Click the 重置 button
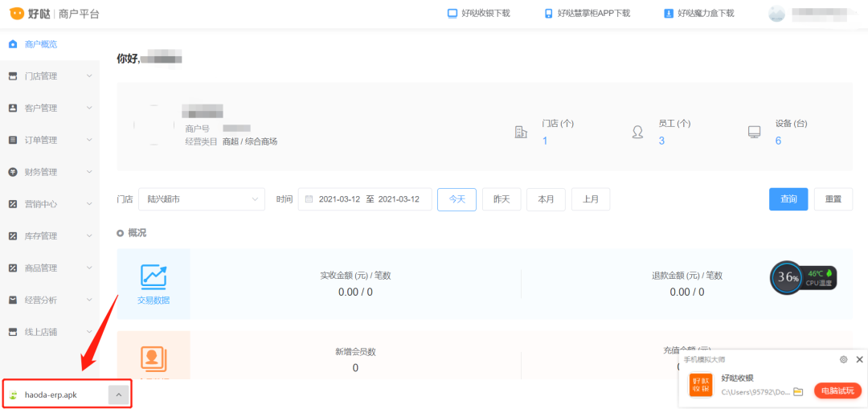 pos(833,199)
